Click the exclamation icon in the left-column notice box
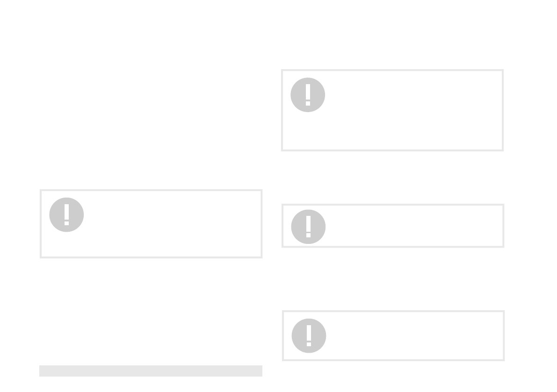Viewport: 557px width, 392px height. pyautogui.click(x=66, y=214)
